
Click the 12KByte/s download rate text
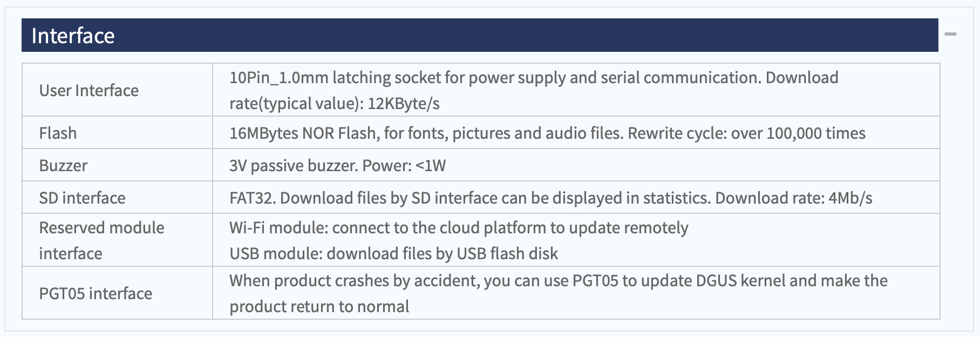tap(404, 103)
